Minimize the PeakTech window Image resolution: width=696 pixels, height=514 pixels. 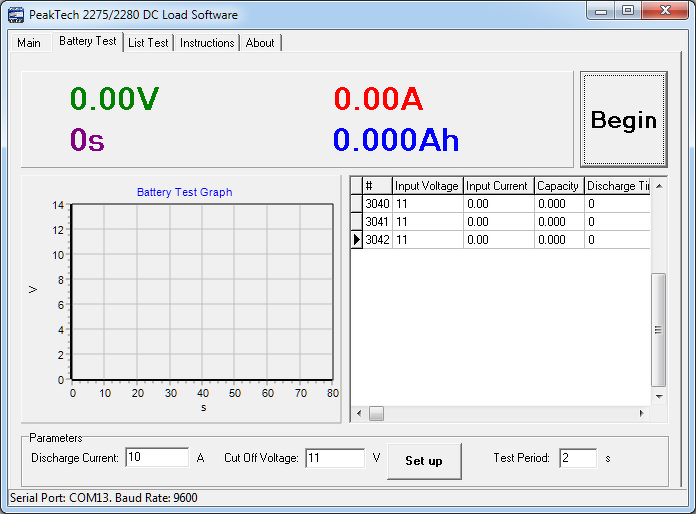point(601,11)
